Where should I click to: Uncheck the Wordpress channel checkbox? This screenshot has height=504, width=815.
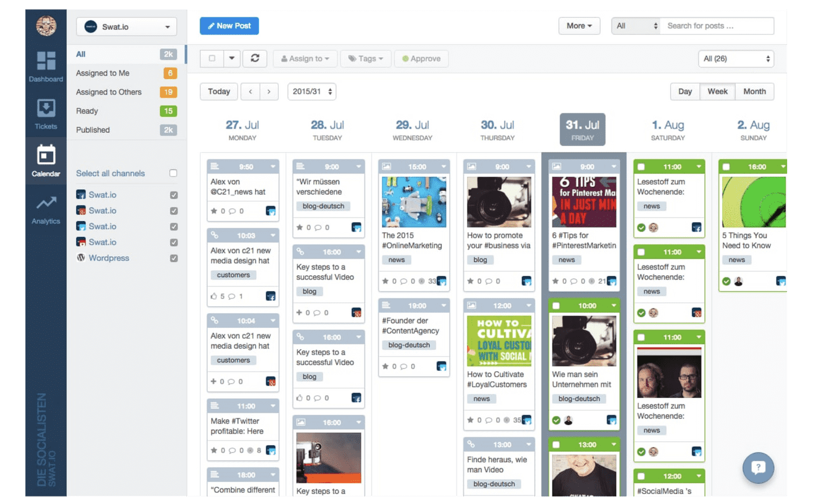173,258
